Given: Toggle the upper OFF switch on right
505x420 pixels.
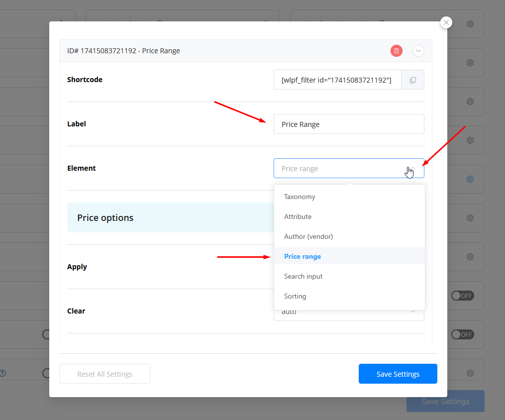Looking at the screenshot, I should click(462, 296).
